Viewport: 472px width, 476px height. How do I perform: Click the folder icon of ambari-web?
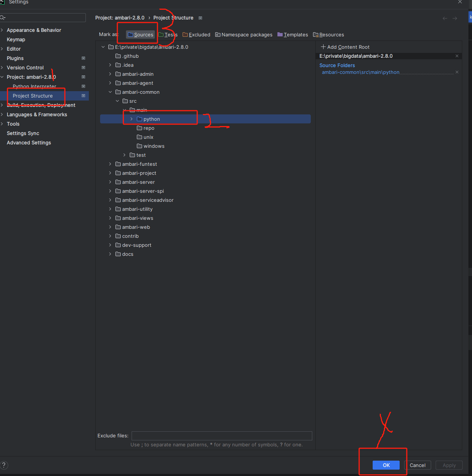tap(118, 227)
